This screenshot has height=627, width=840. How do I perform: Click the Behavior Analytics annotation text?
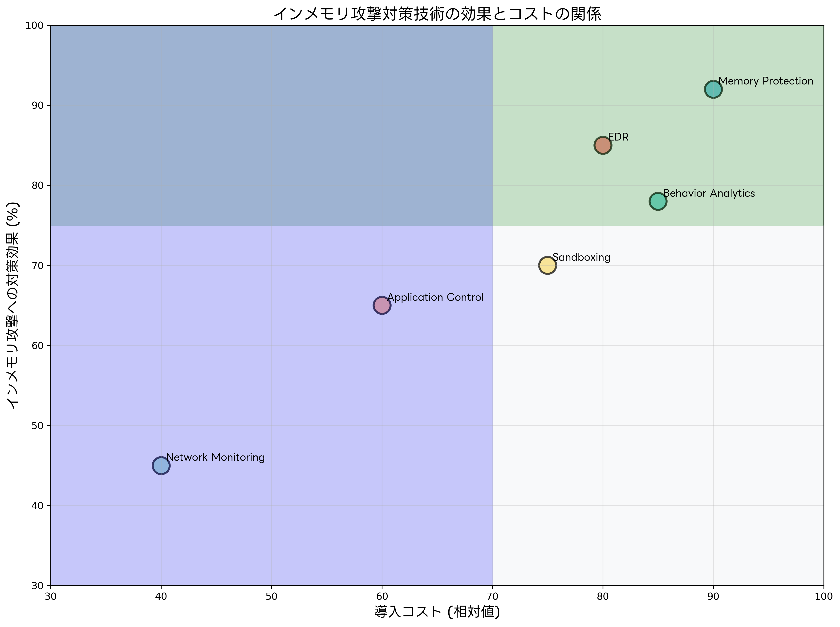[x=709, y=193]
